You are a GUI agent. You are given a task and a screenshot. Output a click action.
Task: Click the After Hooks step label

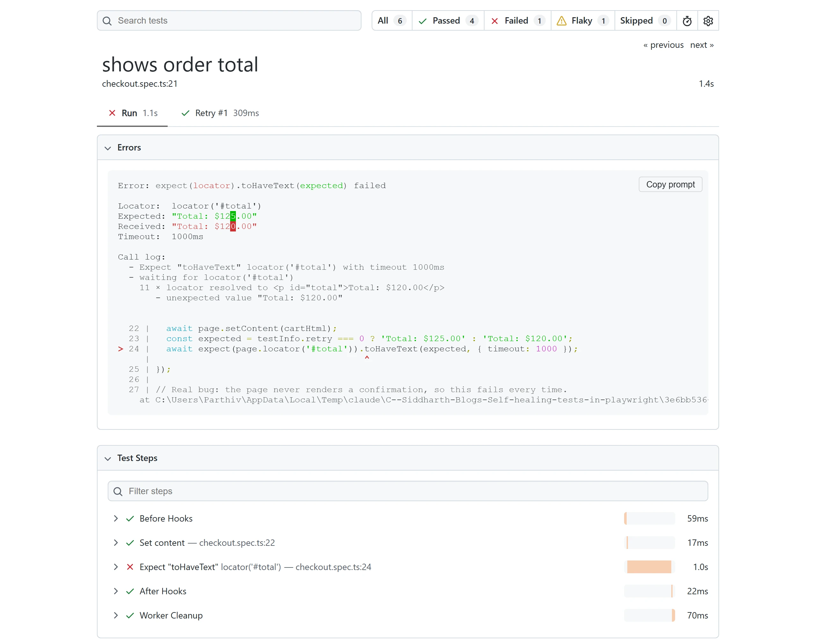click(163, 591)
